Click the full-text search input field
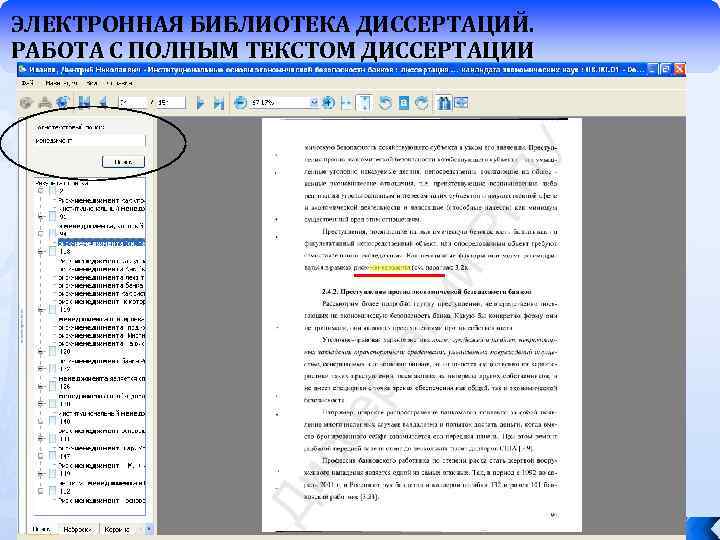The width and height of the screenshot is (720, 540). pos(89,141)
